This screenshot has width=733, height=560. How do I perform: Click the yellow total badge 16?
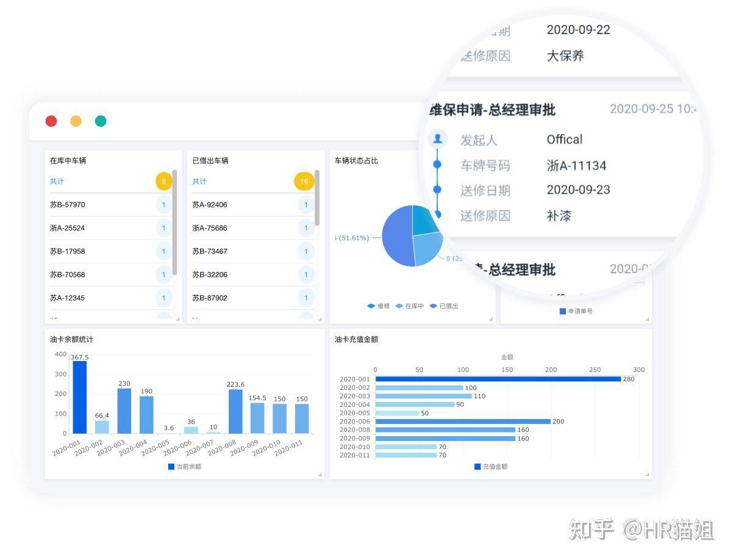pos(304,181)
